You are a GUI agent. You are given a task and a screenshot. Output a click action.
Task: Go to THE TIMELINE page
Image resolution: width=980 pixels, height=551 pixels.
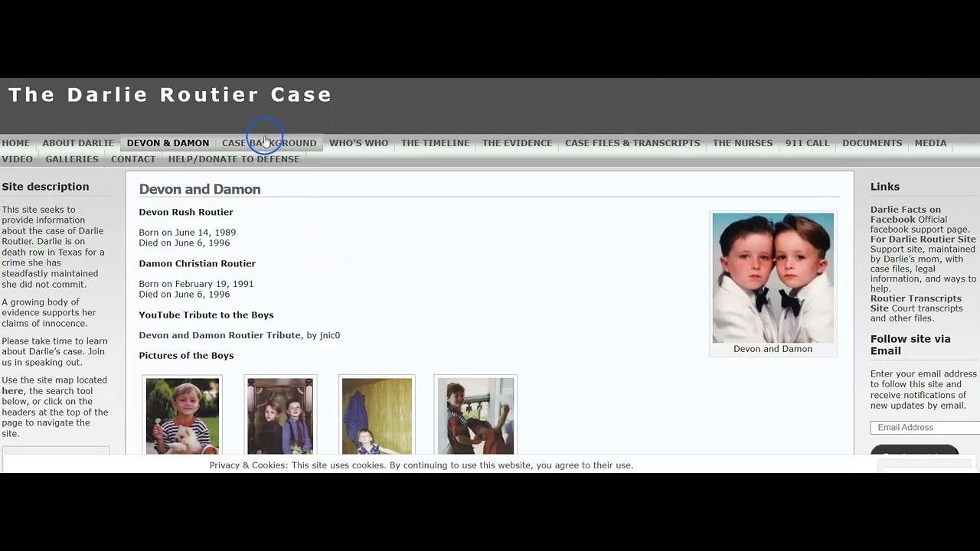point(435,143)
